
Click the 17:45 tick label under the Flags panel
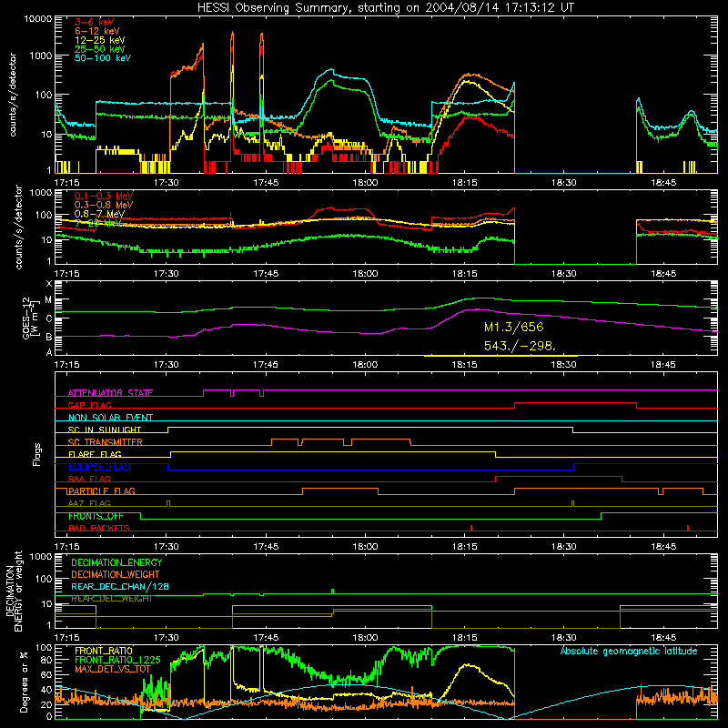266,547
